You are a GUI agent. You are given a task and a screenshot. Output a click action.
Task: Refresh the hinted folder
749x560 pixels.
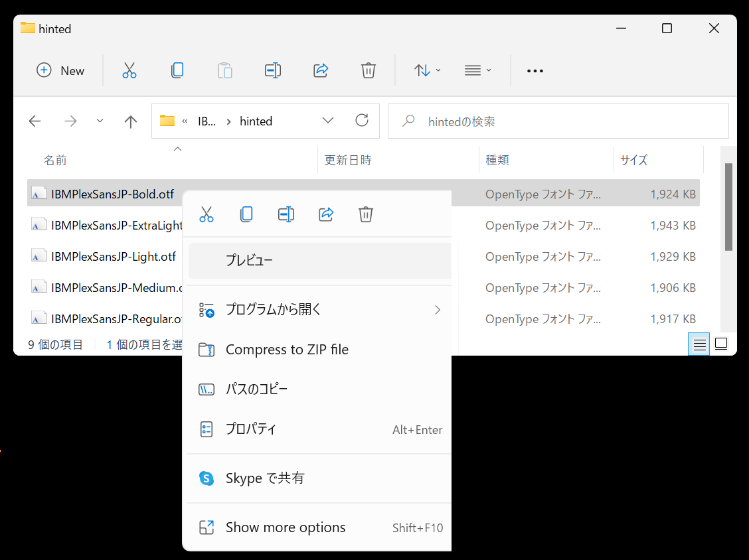[362, 120]
